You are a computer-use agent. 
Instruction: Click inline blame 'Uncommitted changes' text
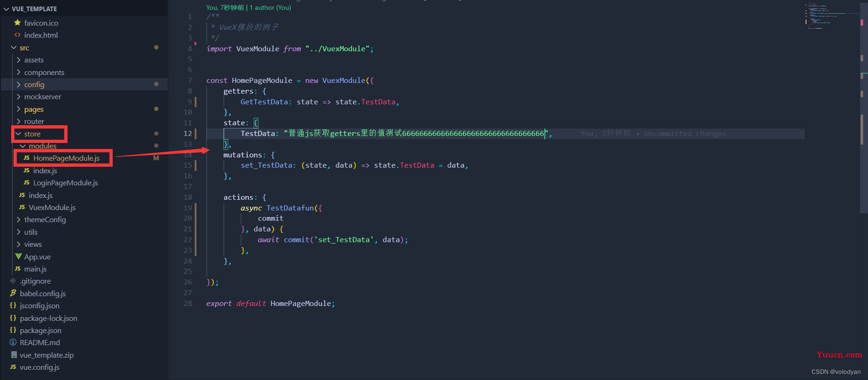685,133
